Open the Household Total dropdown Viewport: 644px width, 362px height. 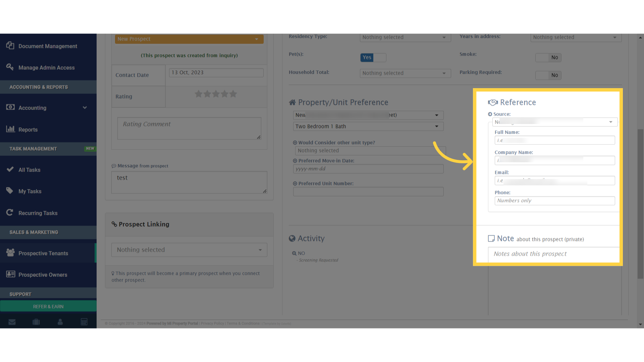coord(405,73)
